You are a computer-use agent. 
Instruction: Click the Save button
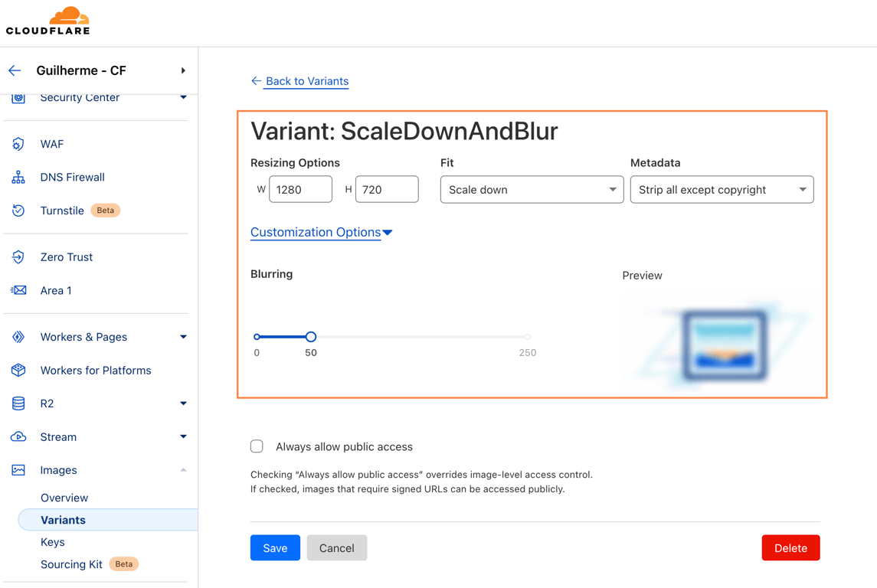275,548
